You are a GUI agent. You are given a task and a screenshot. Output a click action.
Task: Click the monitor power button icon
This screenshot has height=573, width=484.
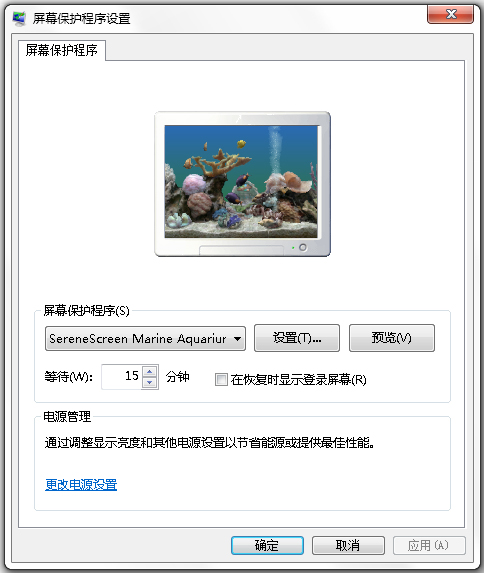[303, 247]
